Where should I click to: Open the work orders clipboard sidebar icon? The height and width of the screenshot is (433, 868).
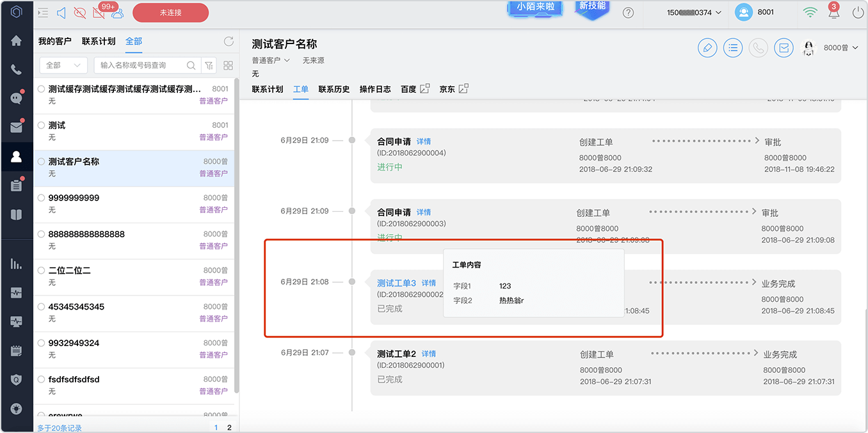click(x=16, y=185)
